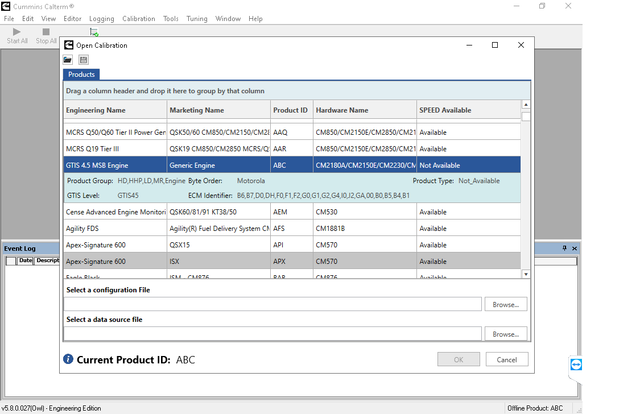Image resolution: width=640 pixels, height=414 pixels.
Task: Click the blue info icon near Current Product ID
Action: (68, 359)
